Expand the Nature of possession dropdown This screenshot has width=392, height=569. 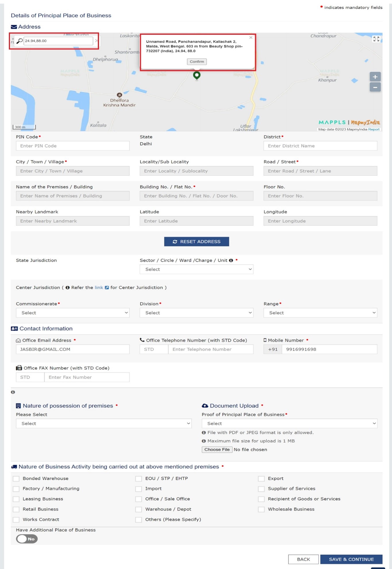click(x=104, y=423)
